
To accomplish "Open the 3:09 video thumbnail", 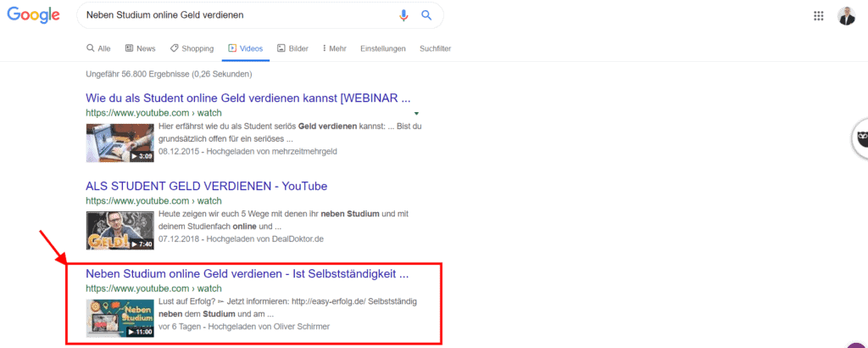I will 120,143.
